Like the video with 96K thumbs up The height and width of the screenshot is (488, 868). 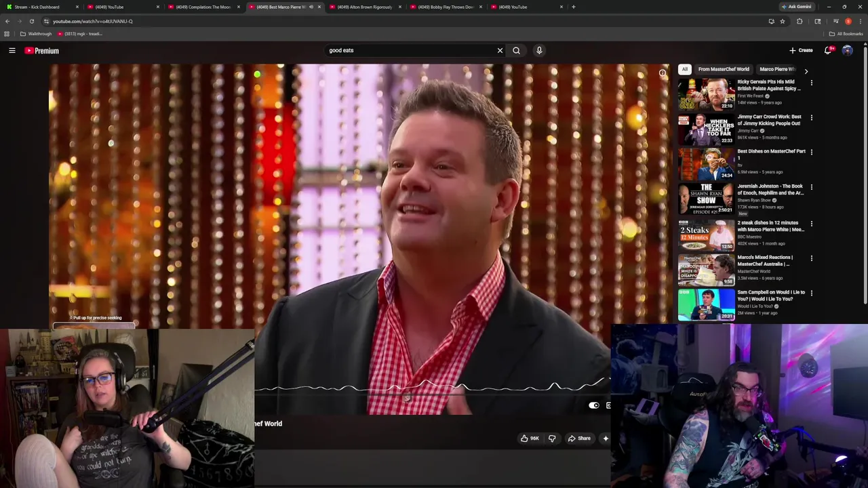coord(530,439)
